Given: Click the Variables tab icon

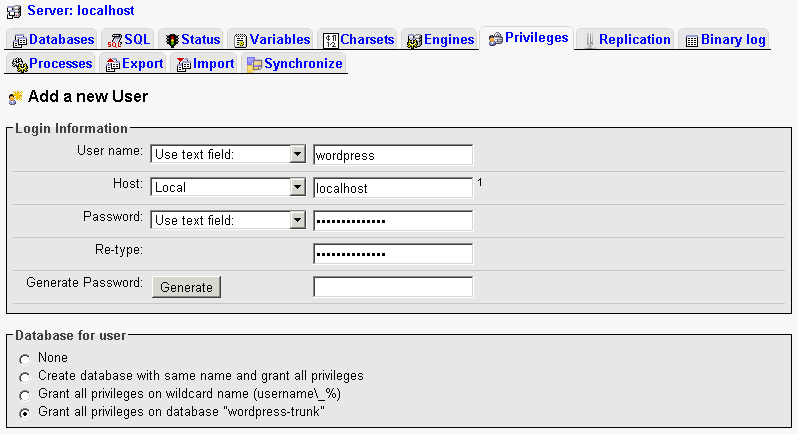Looking at the screenshot, I should [x=240, y=40].
